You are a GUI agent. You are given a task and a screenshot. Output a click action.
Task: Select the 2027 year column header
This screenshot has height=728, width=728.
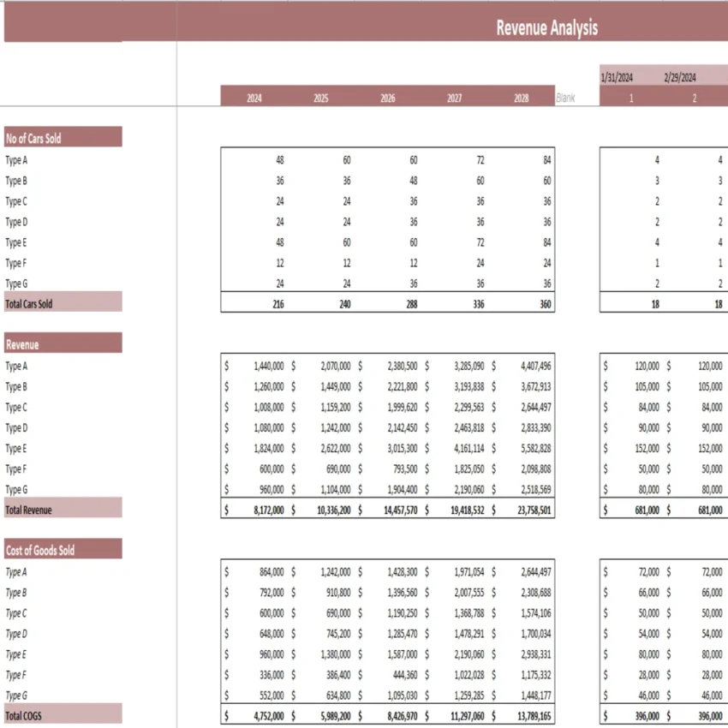(455, 98)
